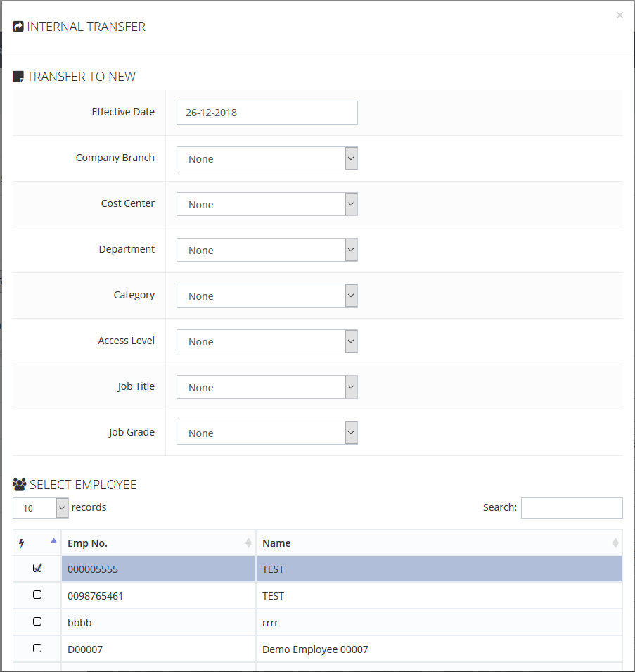The image size is (635, 672).
Task: Open the Company Branch dropdown
Action: coord(267,158)
